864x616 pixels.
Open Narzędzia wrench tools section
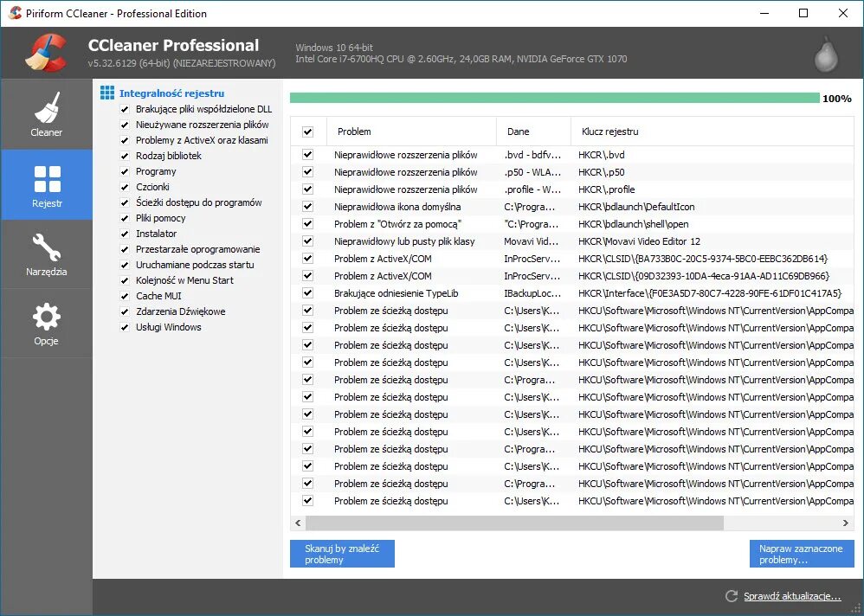point(47,247)
